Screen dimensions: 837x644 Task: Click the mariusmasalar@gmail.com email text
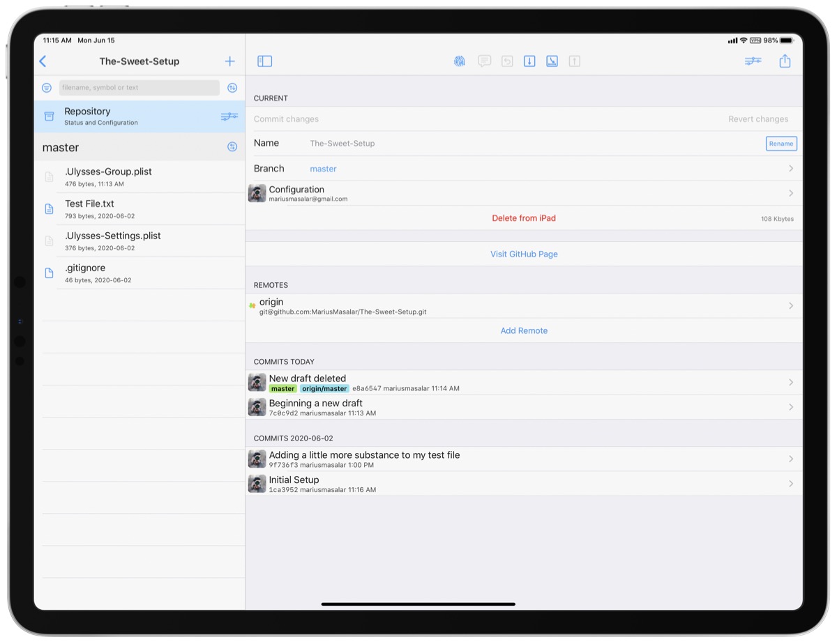[x=308, y=199]
